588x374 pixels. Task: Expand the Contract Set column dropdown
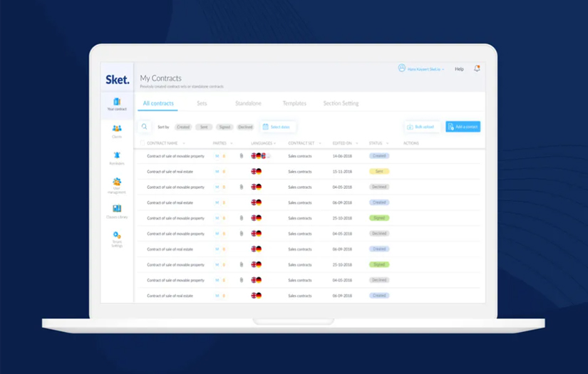(x=320, y=143)
